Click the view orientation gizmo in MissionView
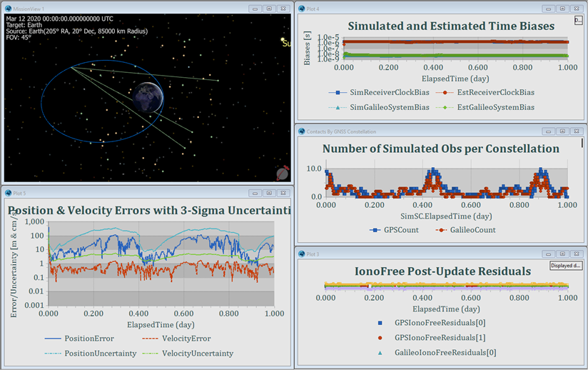This screenshot has height=370, width=588. [283, 174]
